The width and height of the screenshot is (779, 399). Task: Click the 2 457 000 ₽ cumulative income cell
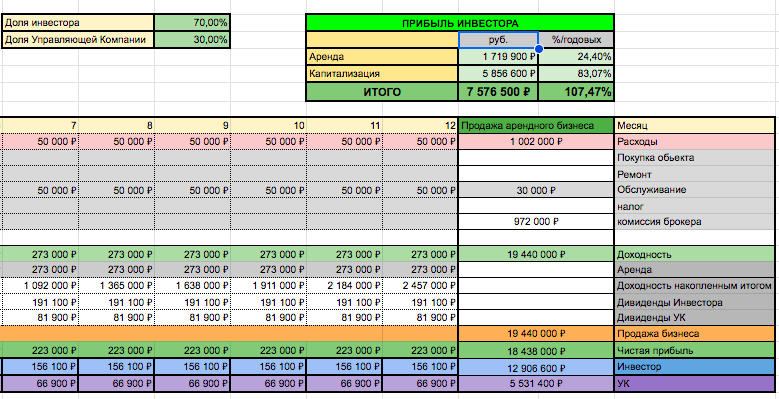click(420, 286)
